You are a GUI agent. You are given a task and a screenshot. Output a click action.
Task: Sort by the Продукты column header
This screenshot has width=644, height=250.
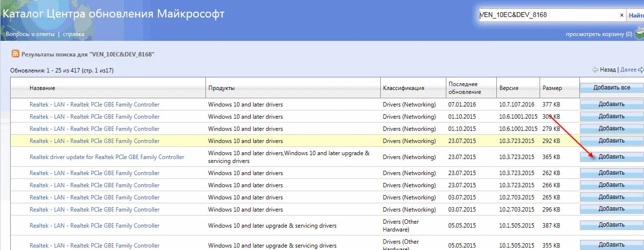[x=221, y=88]
